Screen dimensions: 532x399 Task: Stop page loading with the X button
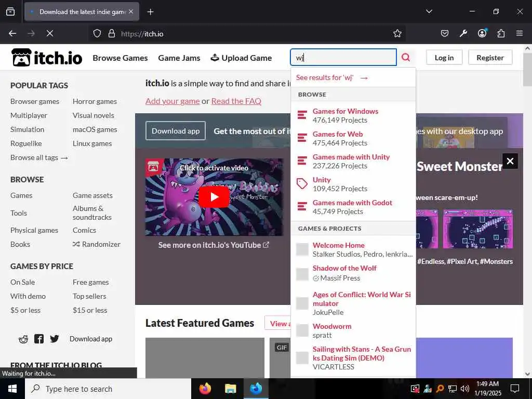tap(50, 33)
